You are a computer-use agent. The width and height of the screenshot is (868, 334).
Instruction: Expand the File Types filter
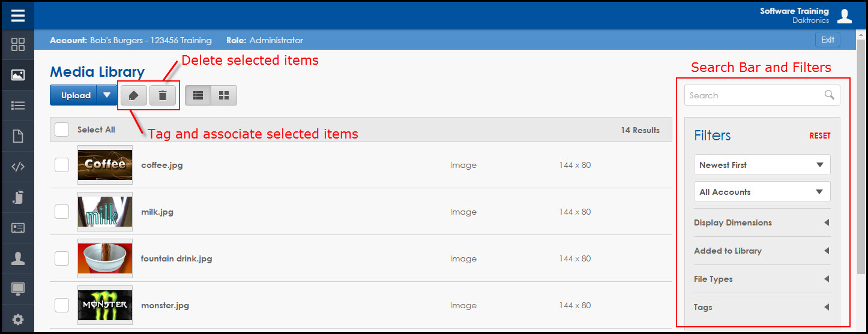pos(762,279)
